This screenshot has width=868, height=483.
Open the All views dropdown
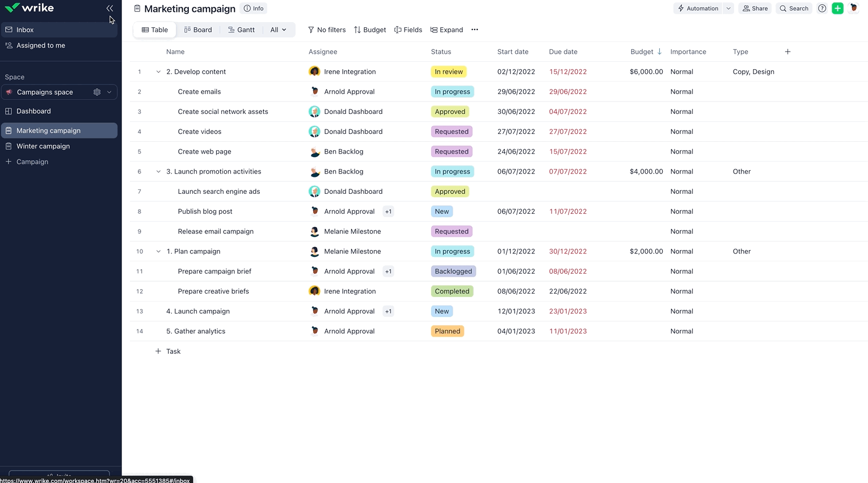click(278, 29)
